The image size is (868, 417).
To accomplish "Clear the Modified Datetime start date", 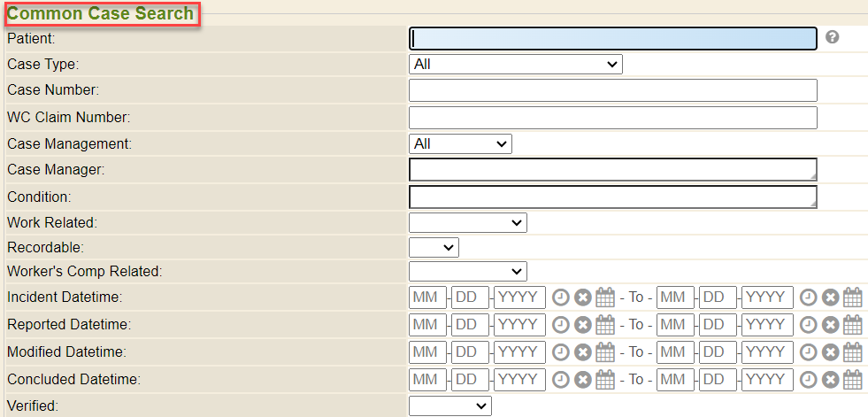I will 582,352.
